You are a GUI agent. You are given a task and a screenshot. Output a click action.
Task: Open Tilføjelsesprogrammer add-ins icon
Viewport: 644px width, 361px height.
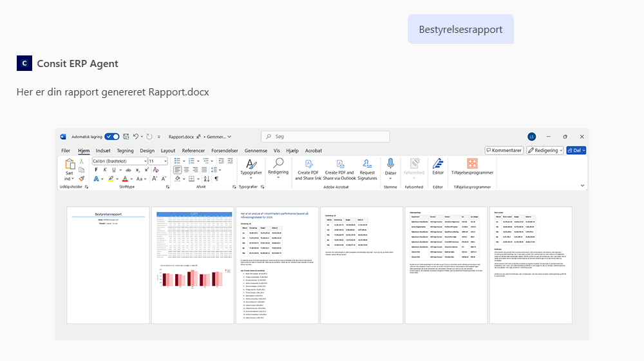[472, 164]
